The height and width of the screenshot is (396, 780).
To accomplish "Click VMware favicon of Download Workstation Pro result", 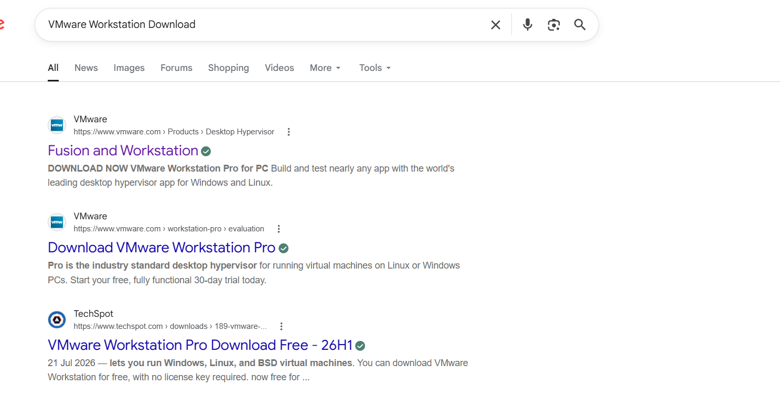I will point(57,222).
